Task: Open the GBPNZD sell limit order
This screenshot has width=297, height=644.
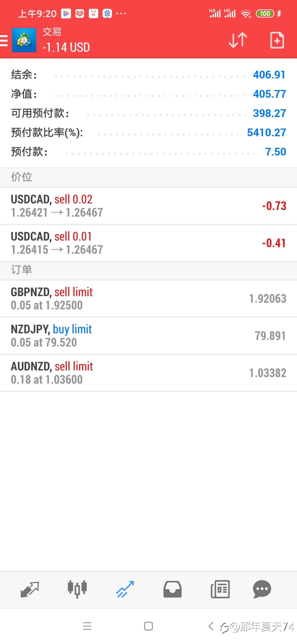Action: click(148, 299)
